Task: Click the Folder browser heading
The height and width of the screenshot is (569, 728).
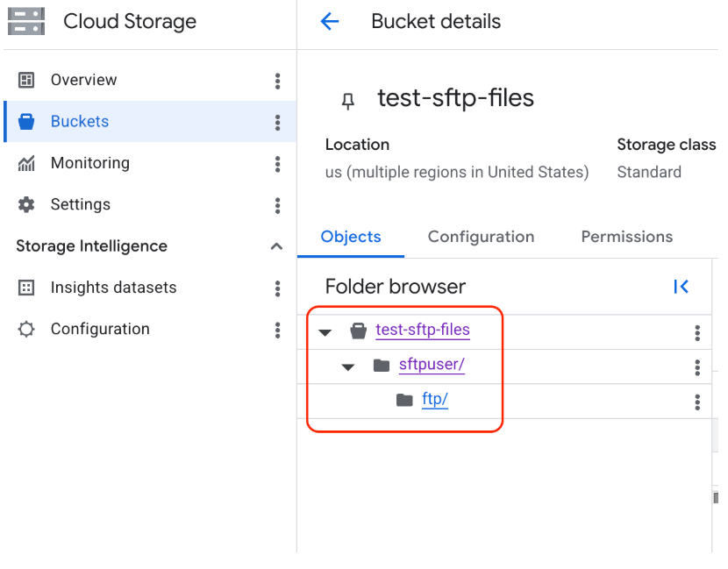Action: [x=396, y=287]
